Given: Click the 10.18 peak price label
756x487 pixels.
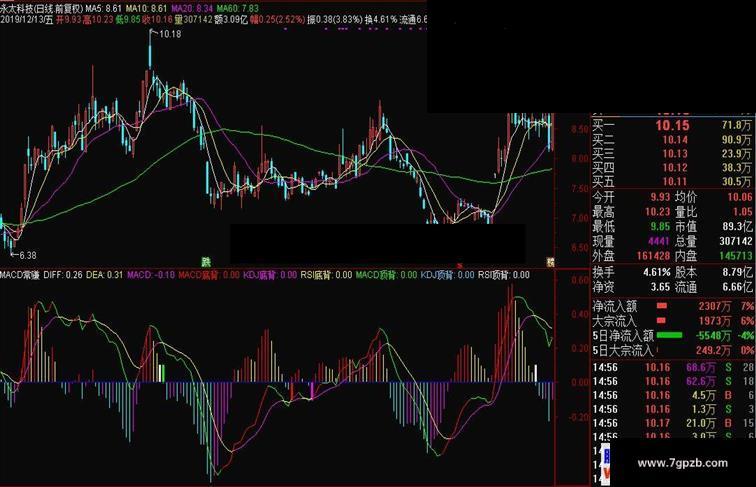Looking at the screenshot, I should pos(170,34).
